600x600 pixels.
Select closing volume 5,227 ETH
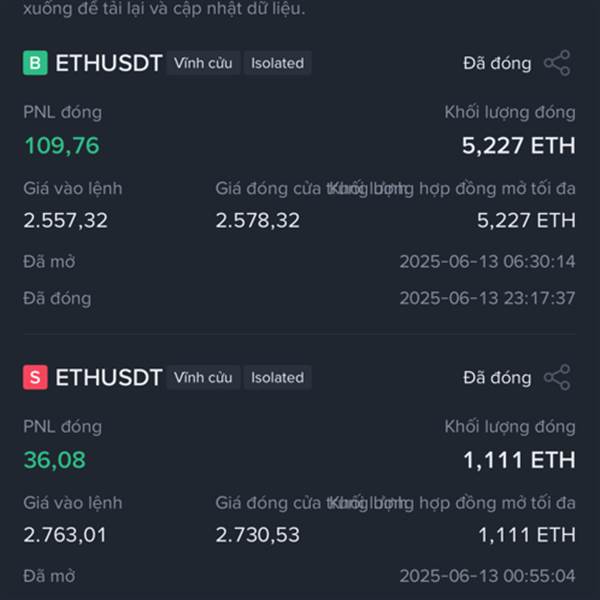coord(518,146)
